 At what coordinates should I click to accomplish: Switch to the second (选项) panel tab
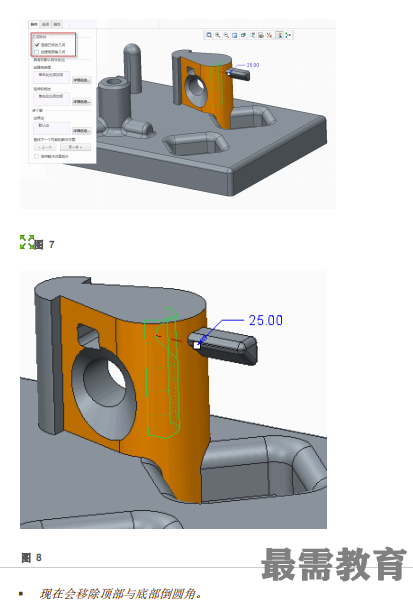[45, 24]
